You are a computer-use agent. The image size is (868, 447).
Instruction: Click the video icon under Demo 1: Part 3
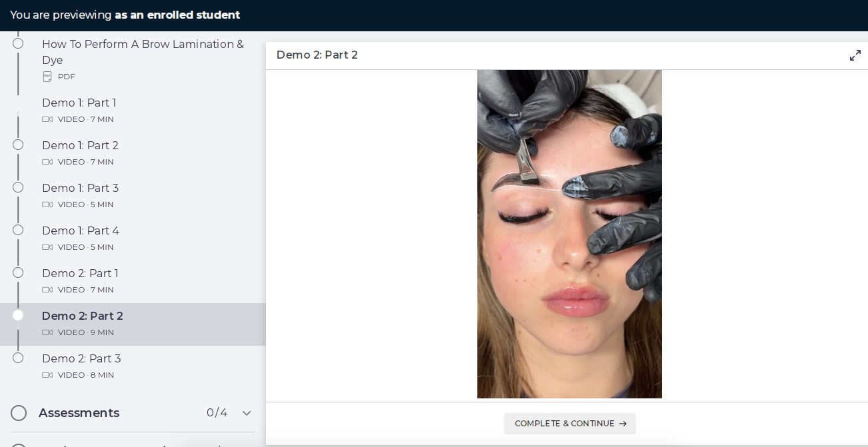click(x=47, y=205)
